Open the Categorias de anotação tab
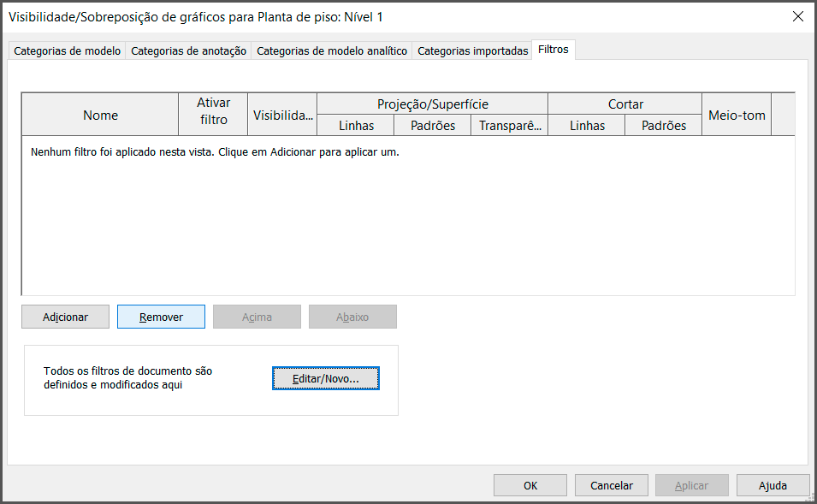 [188, 50]
